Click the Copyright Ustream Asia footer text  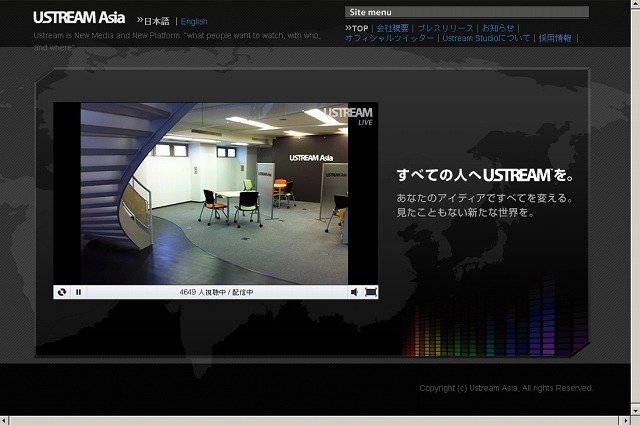point(506,388)
